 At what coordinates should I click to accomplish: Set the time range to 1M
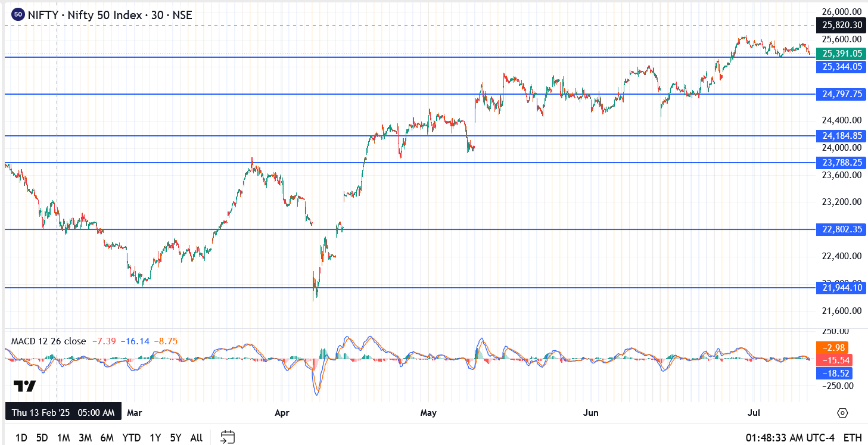[63, 438]
